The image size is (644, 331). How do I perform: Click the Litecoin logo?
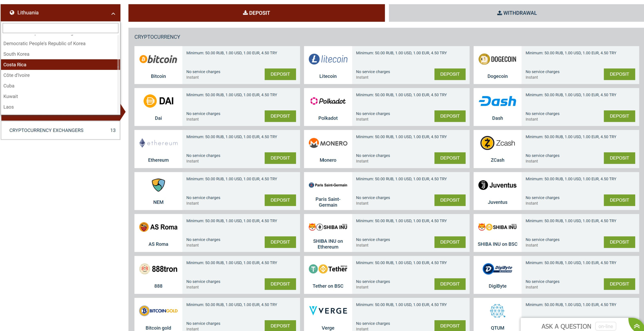328,59
